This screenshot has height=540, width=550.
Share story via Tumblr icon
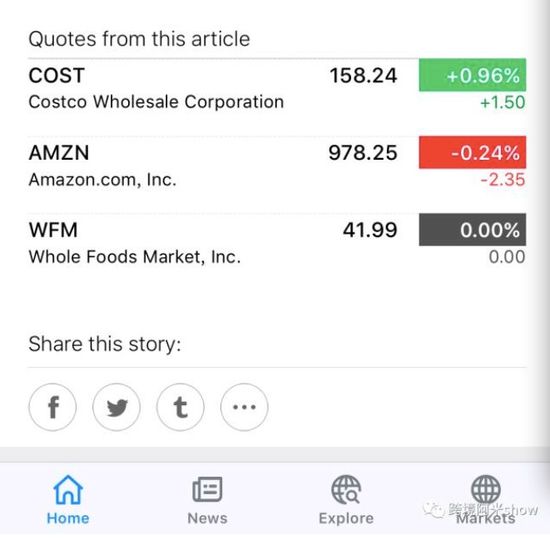pyautogui.click(x=180, y=407)
